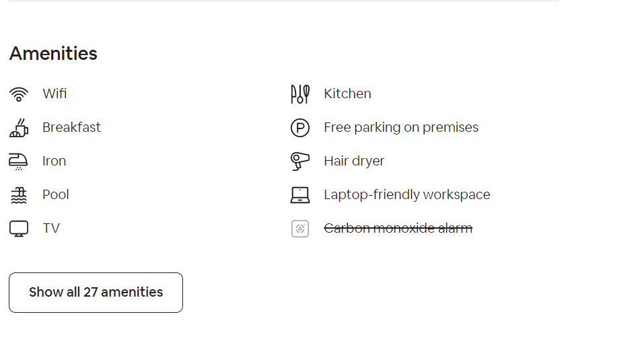Viewport: 644px width, 337px height.
Task: Select the Breakfast amenity text
Action: [x=71, y=127]
